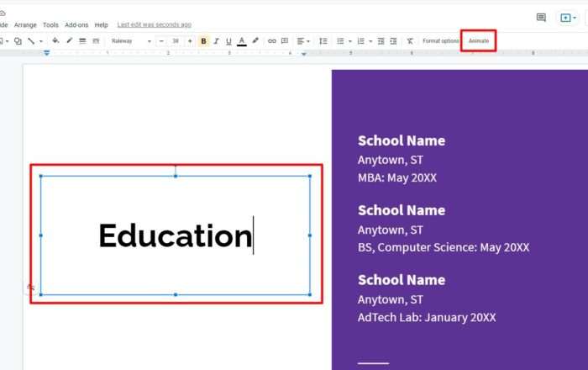Click the cloud save status icon
Screen dimensions: 588x370
[x=3, y=13]
